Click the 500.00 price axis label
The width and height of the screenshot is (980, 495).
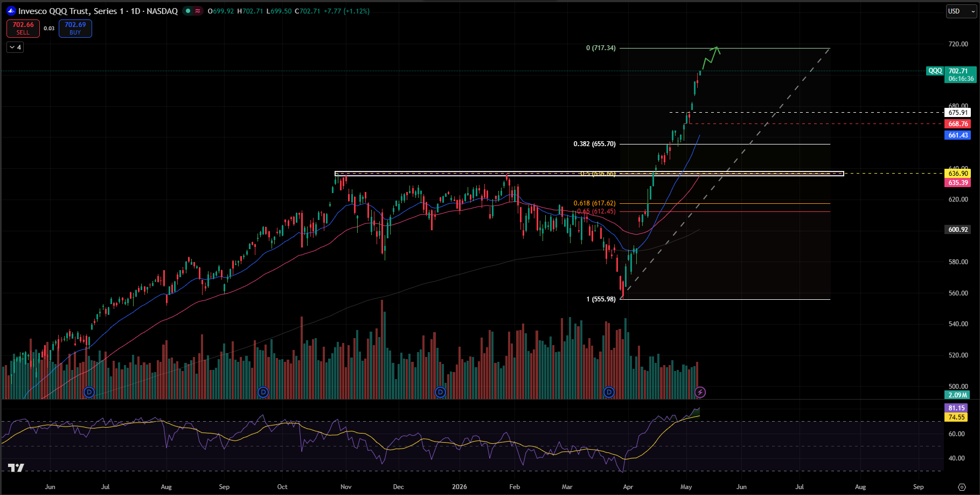958,386
